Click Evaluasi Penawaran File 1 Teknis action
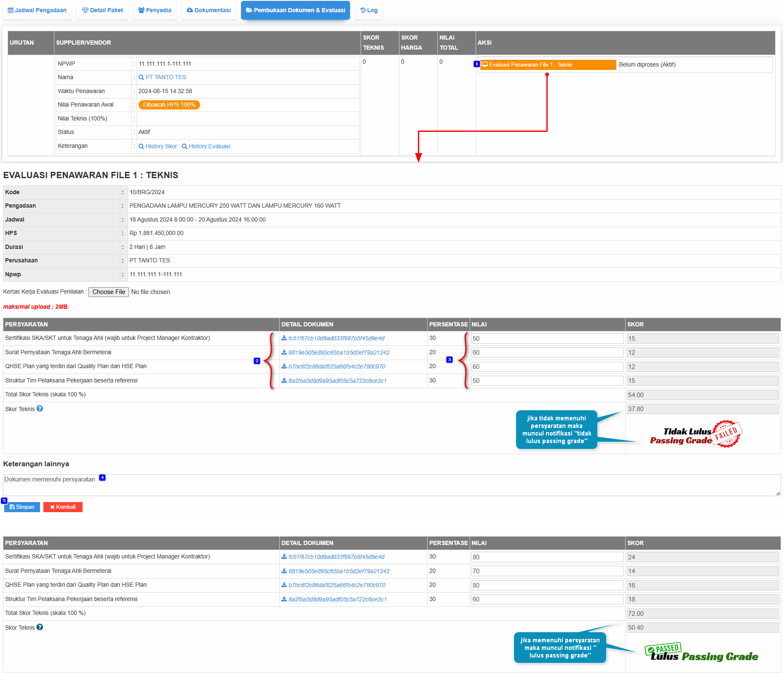Image resolution: width=784 pixels, height=676 pixels. point(548,65)
